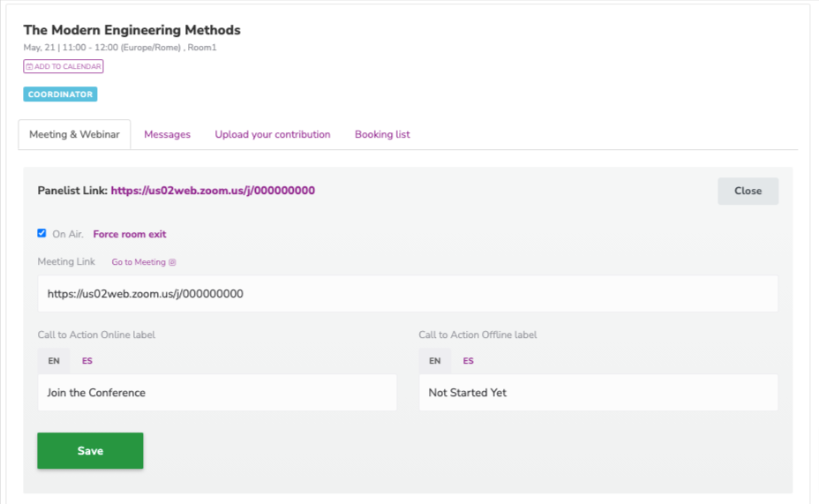The width and height of the screenshot is (819, 504).
Task: Select EN language for Online label
Action: click(x=54, y=361)
